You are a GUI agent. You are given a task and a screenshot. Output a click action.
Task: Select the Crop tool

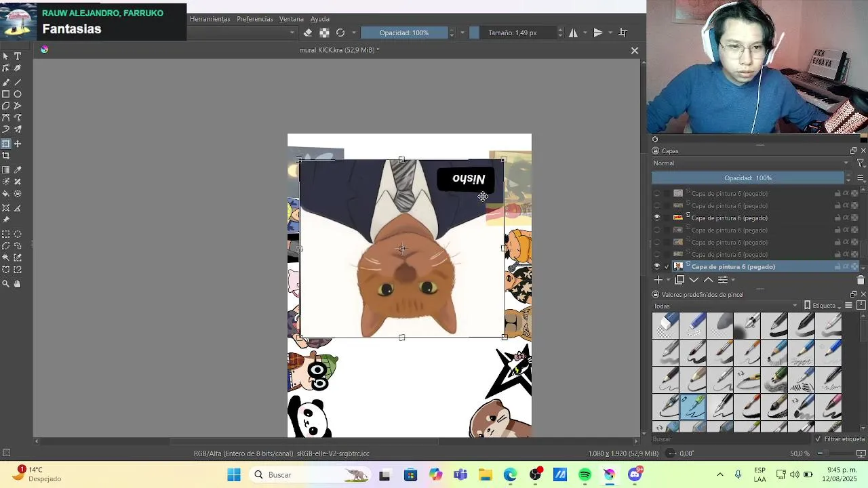coord(6,156)
